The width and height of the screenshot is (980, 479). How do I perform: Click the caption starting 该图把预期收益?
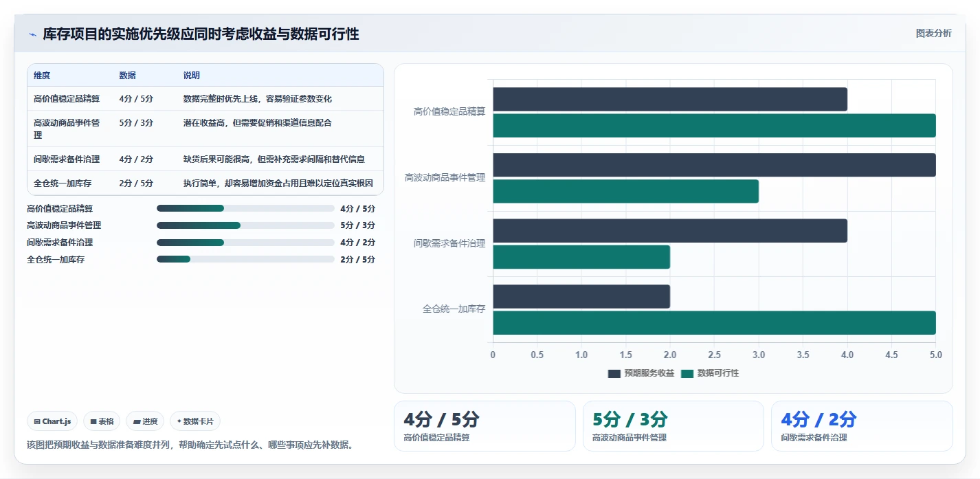tap(192, 445)
